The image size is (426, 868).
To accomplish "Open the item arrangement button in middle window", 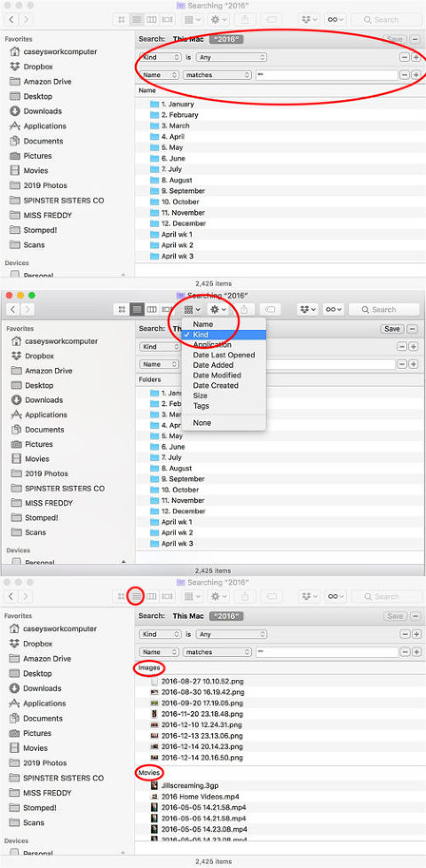I will click(192, 309).
